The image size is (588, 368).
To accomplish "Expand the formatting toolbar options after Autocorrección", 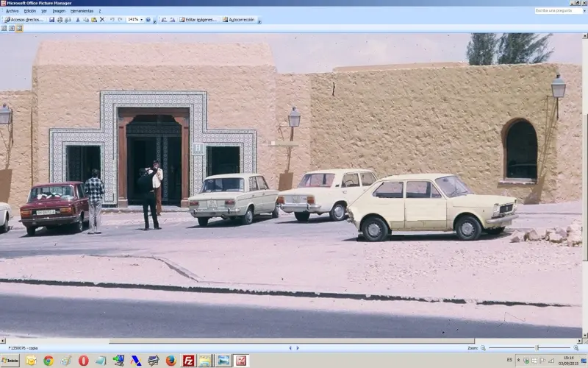I will [258, 21].
